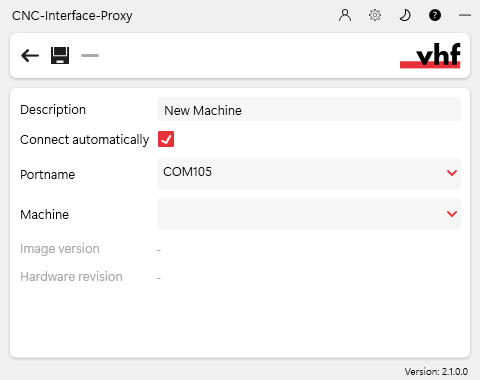This screenshot has width=480, height=380.
Task: Click the grey dash icon beside save
Action: [90, 55]
